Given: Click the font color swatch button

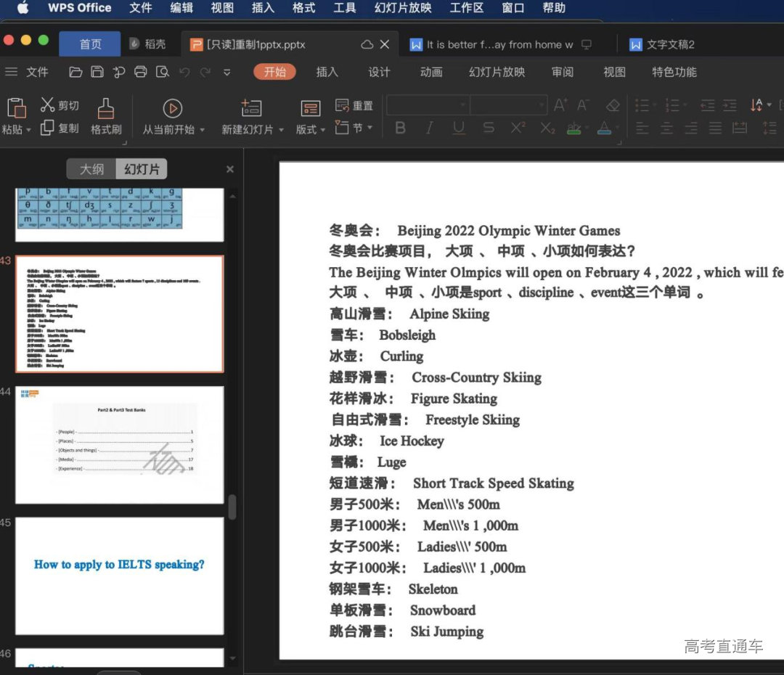Looking at the screenshot, I should click(604, 128).
